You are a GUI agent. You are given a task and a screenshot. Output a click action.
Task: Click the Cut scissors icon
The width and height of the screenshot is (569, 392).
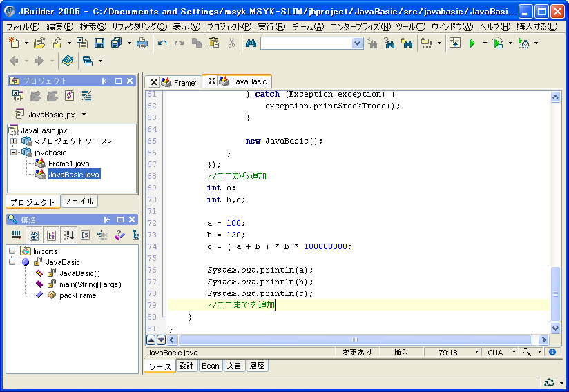pos(231,43)
